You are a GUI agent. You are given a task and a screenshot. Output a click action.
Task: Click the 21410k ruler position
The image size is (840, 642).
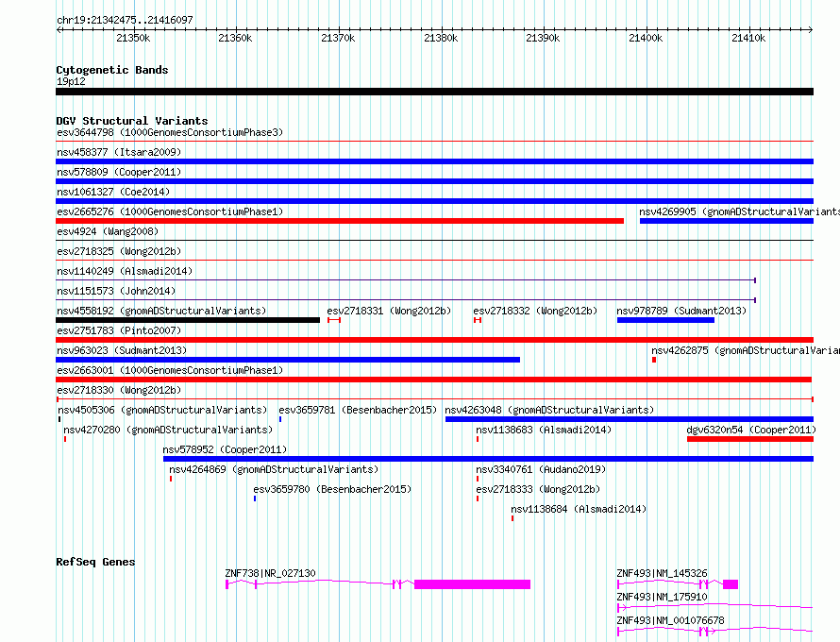pyautogui.click(x=748, y=38)
